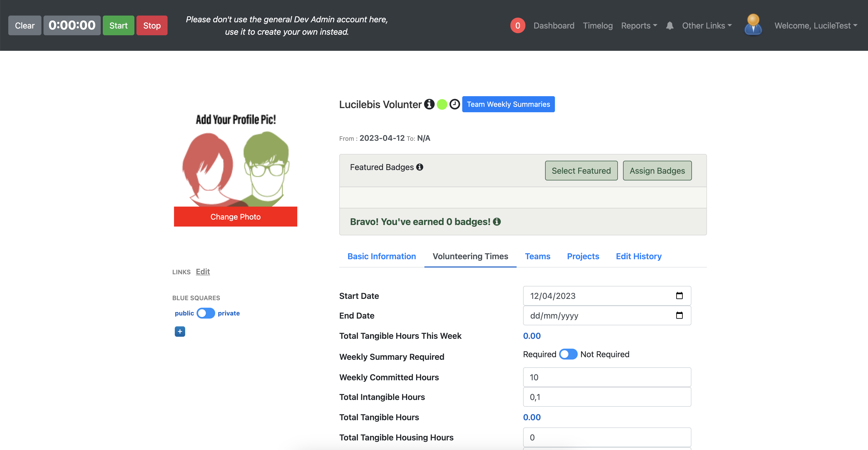Click the Change Photo button
868x450 pixels.
click(236, 216)
